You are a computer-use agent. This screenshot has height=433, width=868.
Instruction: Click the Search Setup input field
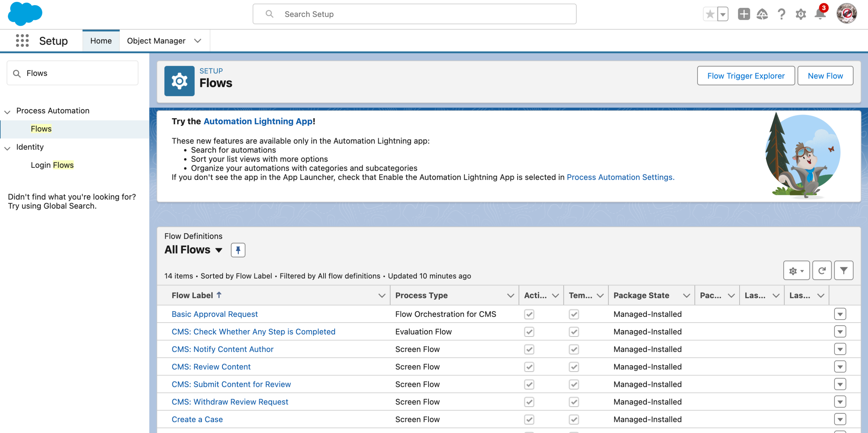tap(414, 14)
